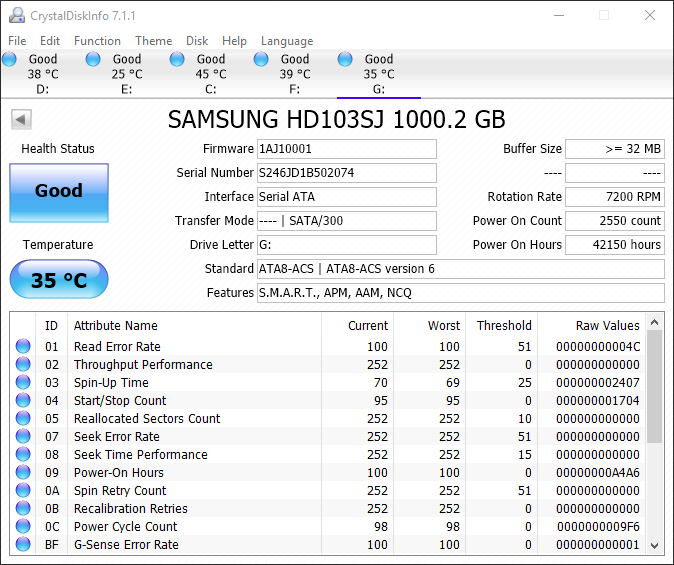The image size is (674, 565).
Task: Click status orb of Read Error Rate row
Action: 23,346
